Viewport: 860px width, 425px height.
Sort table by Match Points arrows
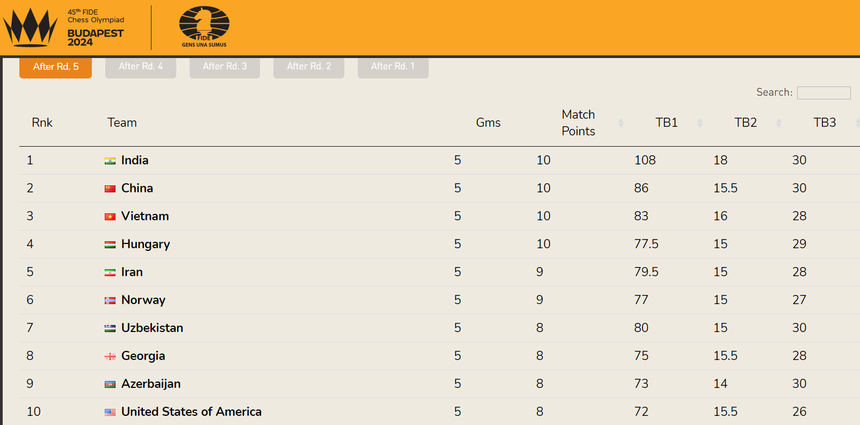(x=620, y=123)
